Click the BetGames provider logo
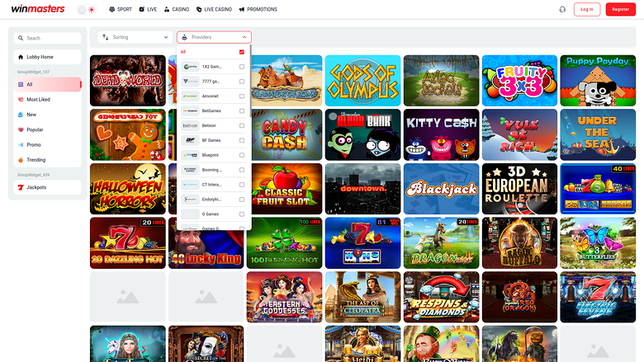 [190, 110]
